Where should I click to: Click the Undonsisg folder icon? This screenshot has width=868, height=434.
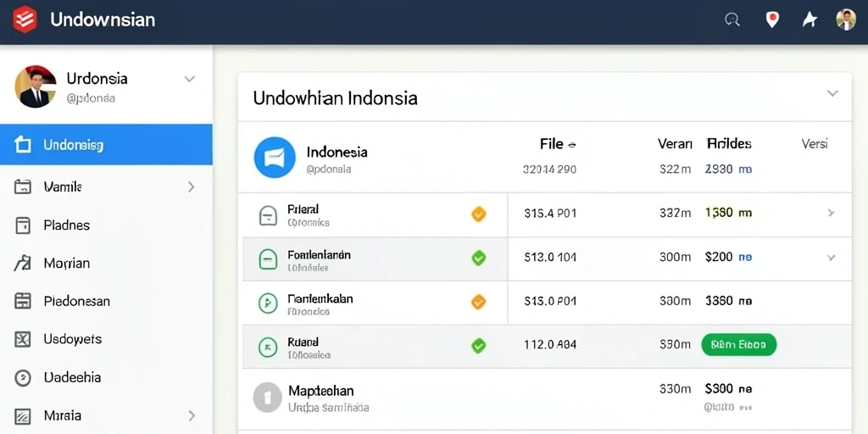[23, 145]
